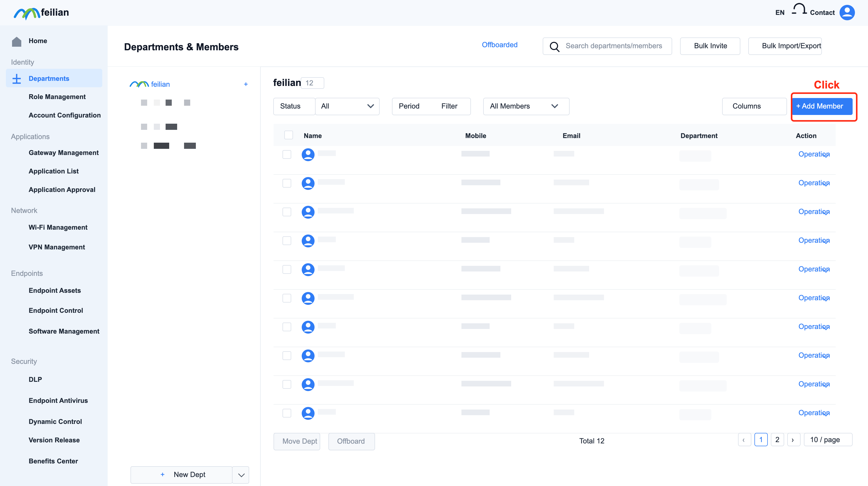The image size is (868, 486).
Task: Switch language via EN
Action: point(780,13)
